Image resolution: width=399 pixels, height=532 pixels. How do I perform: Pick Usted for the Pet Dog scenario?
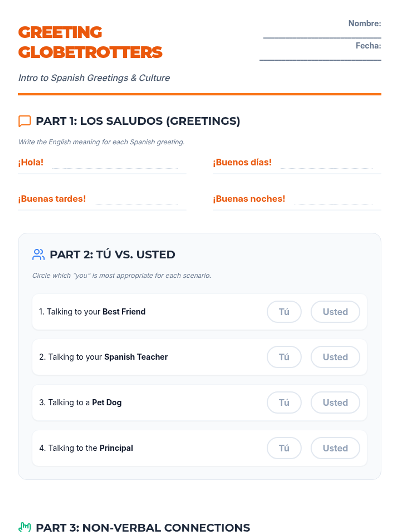(335, 403)
